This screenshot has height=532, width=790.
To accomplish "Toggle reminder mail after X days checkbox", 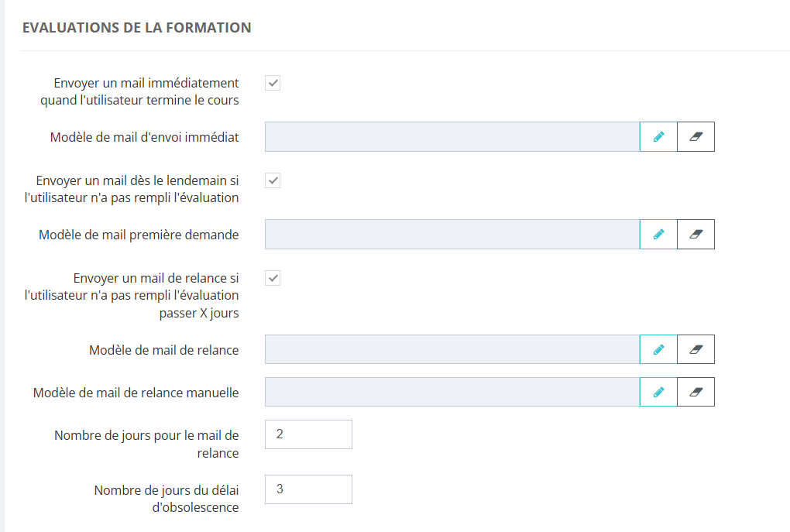I will [273, 278].
